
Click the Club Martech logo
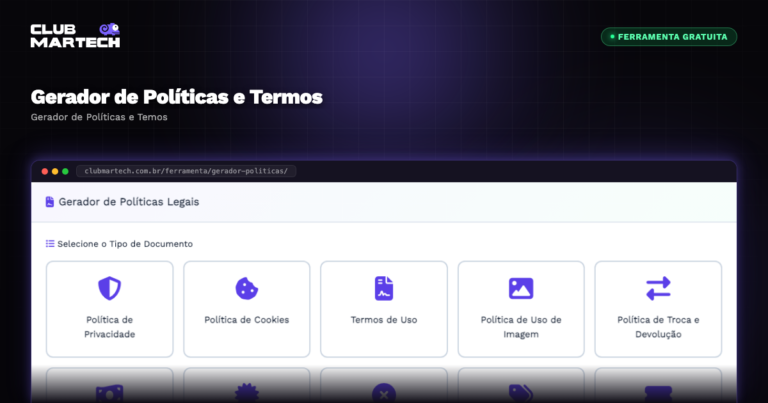click(75, 35)
